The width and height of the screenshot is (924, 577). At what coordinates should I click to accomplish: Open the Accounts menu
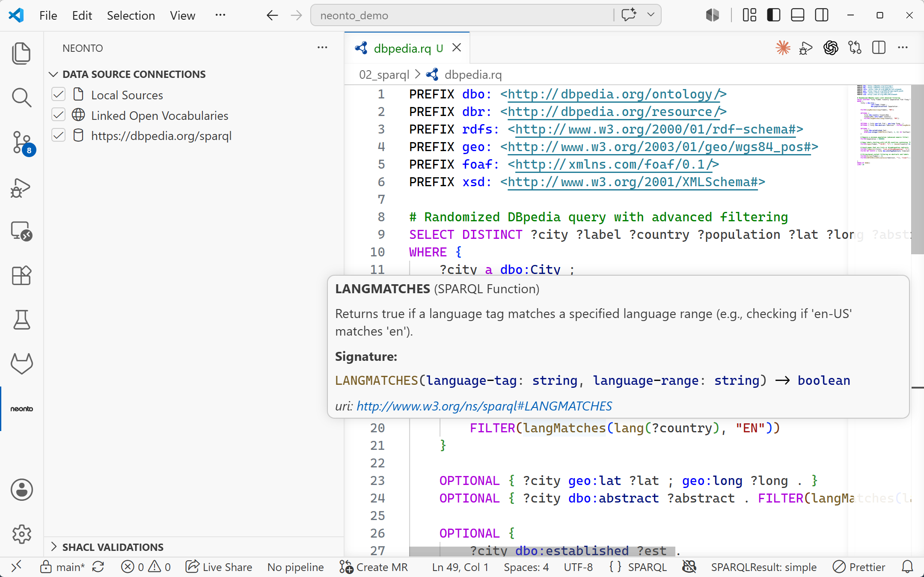click(x=21, y=490)
